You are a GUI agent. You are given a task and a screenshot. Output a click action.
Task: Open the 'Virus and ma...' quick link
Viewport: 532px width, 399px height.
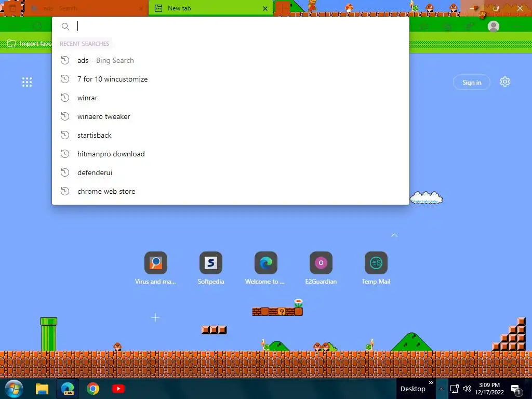pyautogui.click(x=155, y=268)
